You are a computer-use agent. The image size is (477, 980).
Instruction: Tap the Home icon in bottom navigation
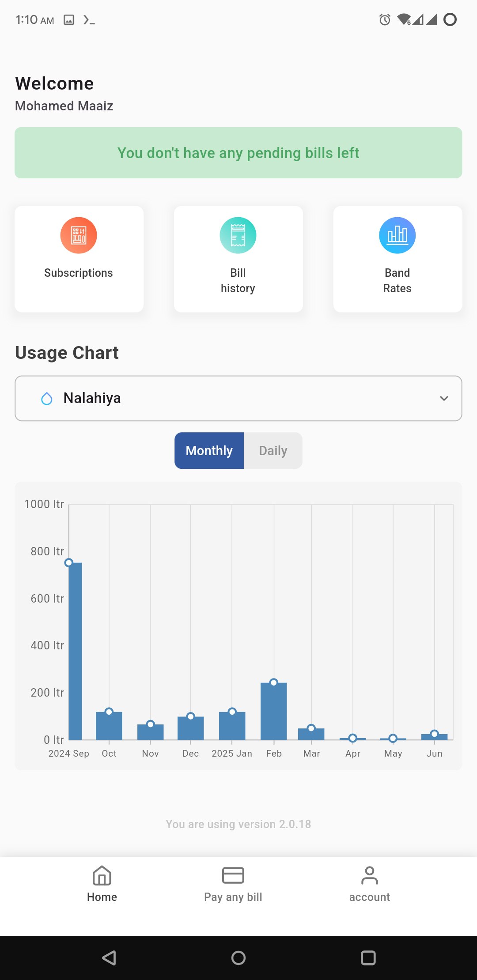(102, 876)
